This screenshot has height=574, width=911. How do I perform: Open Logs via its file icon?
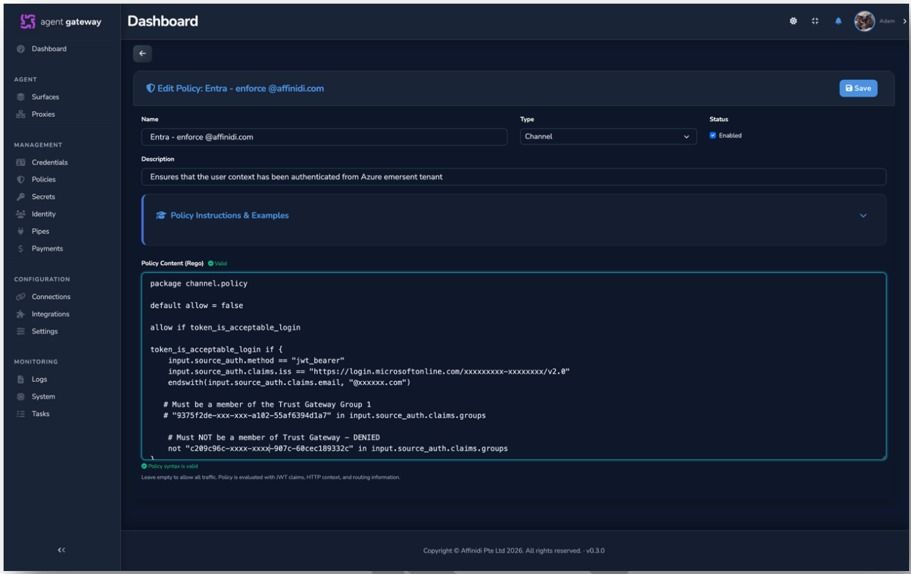(21, 379)
